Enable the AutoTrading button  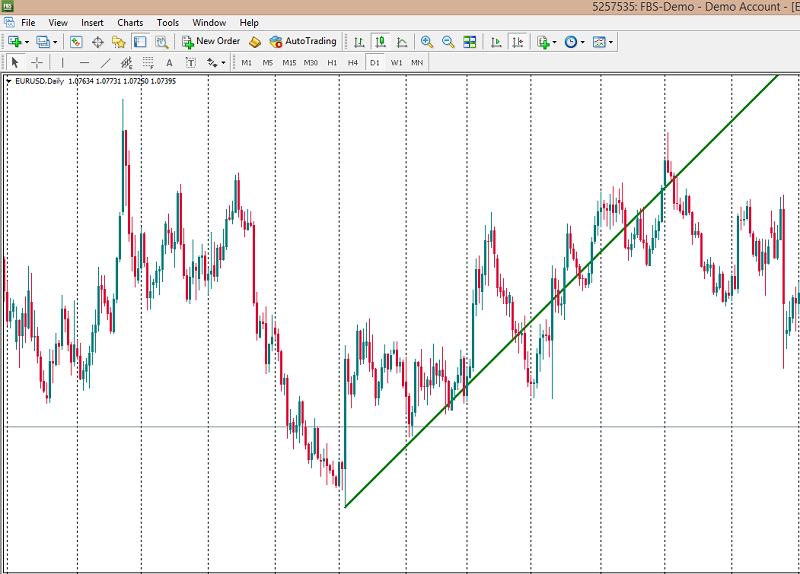303,42
